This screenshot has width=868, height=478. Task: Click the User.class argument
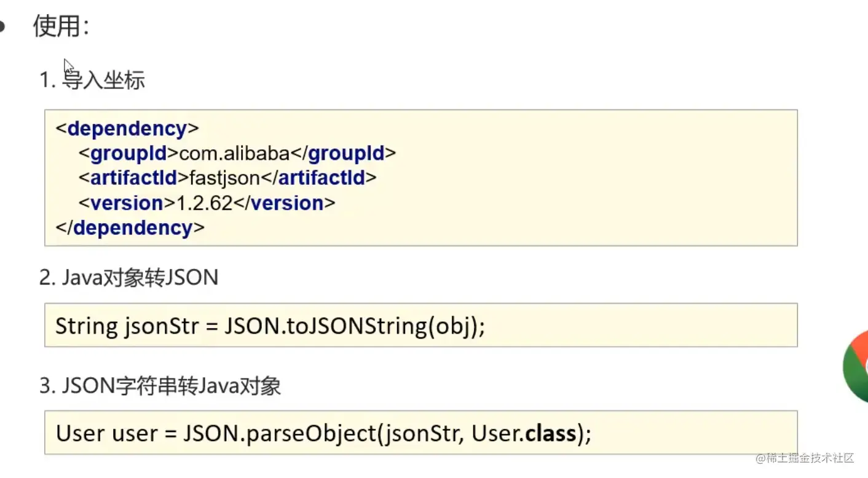click(x=524, y=434)
